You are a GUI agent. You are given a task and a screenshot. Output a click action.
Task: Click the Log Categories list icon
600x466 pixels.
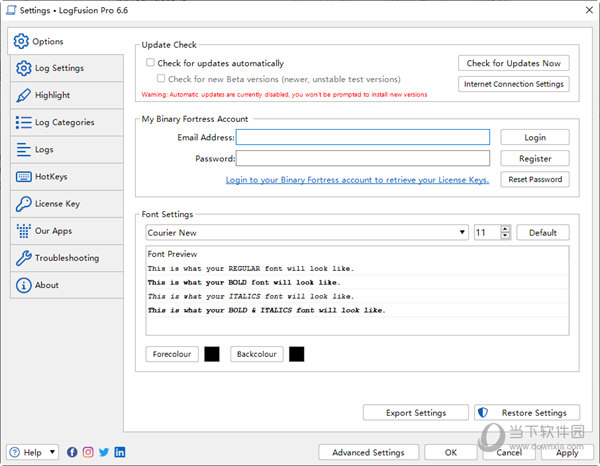click(x=24, y=122)
